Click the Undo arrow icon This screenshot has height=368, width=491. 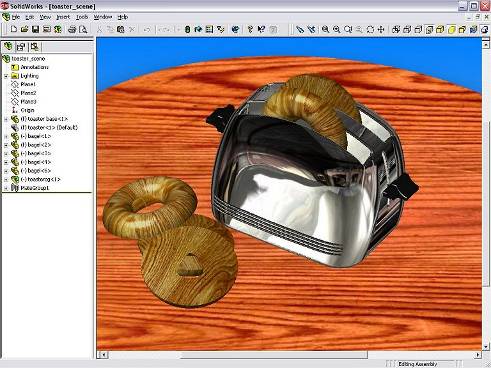click(x=147, y=29)
